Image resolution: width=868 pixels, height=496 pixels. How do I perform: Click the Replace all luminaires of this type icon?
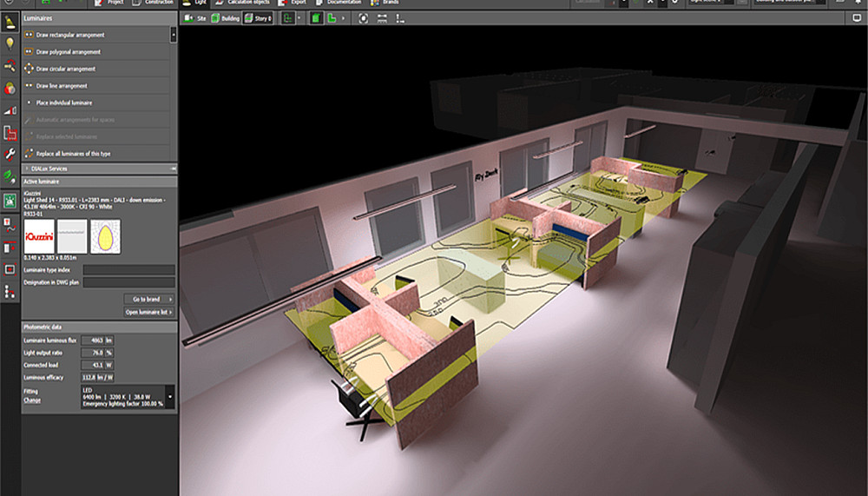(x=29, y=154)
